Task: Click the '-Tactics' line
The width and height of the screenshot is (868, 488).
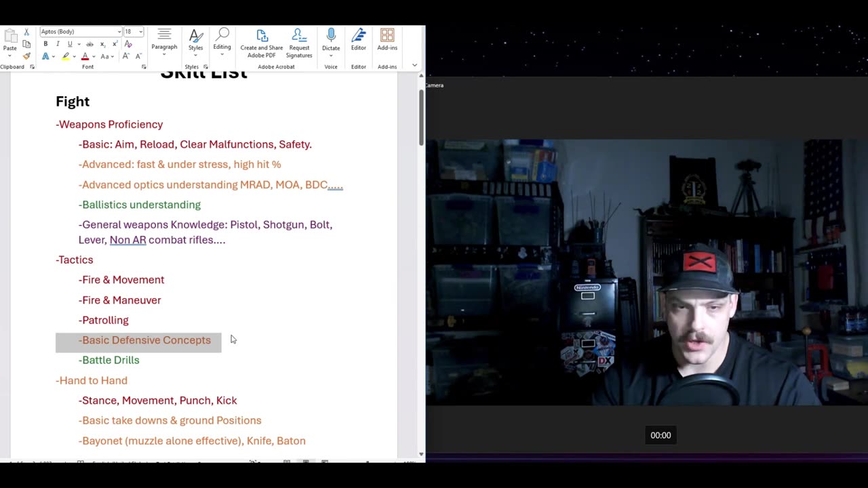Action: 75,260
